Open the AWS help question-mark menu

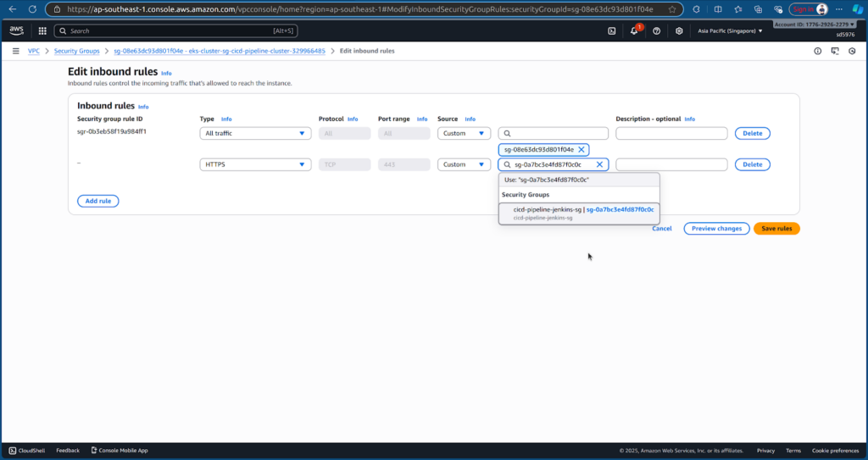click(x=657, y=30)
